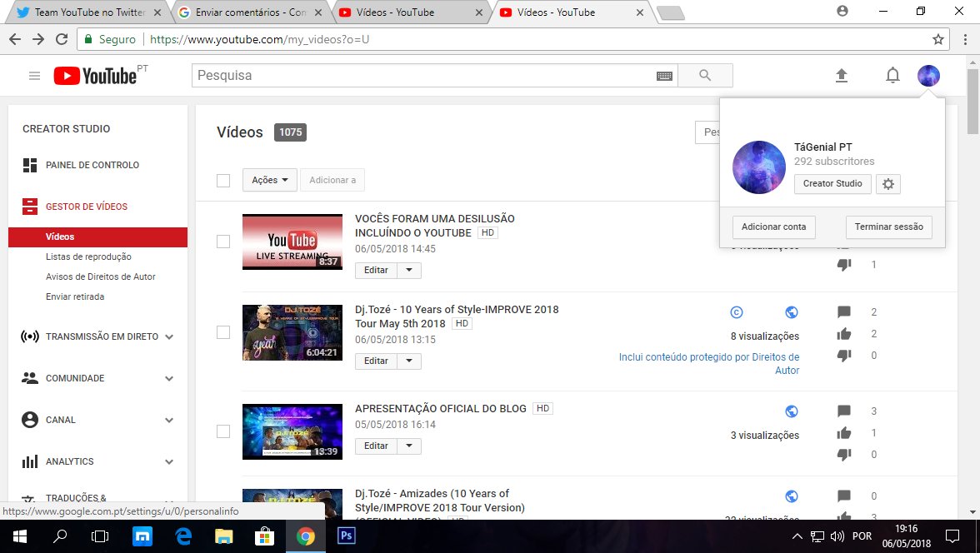This screenshot has width=980, height=553.
Task: Click public globe icon on Dj.Tozé 10 Years video
Action: [792, 312]
